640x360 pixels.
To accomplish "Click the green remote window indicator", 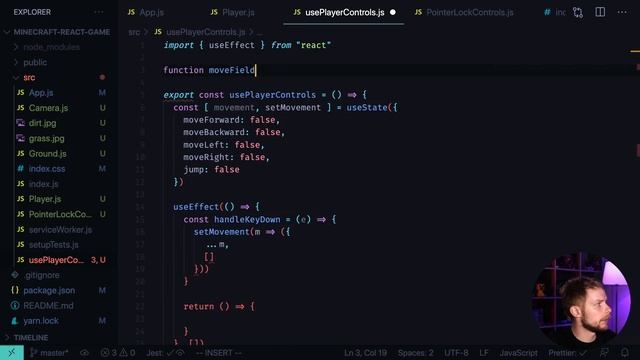I will pos(11,353).
